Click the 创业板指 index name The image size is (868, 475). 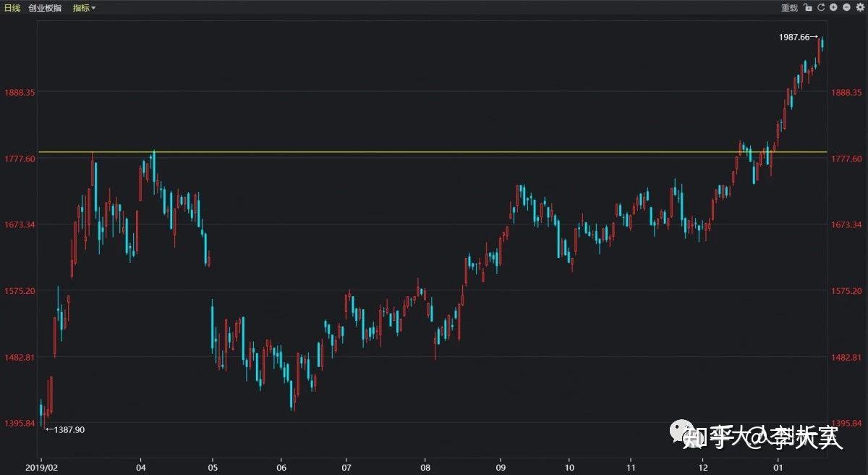pyautogui.click(x=45, y=8)
